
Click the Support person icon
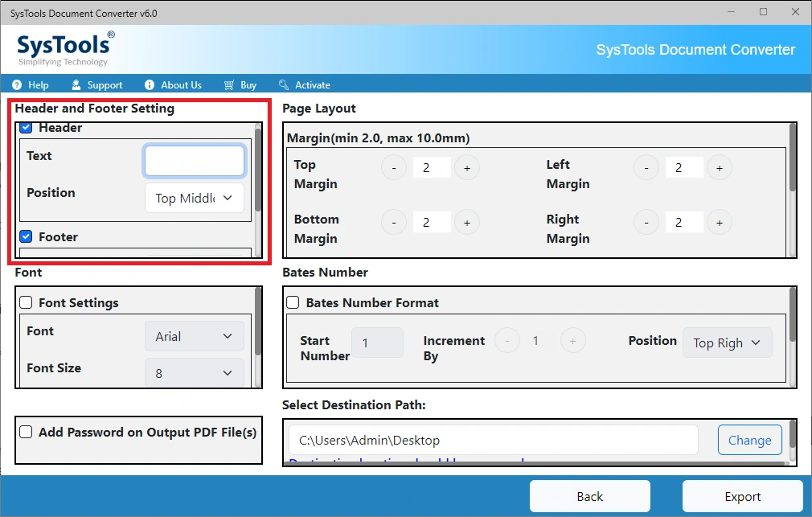76,85
